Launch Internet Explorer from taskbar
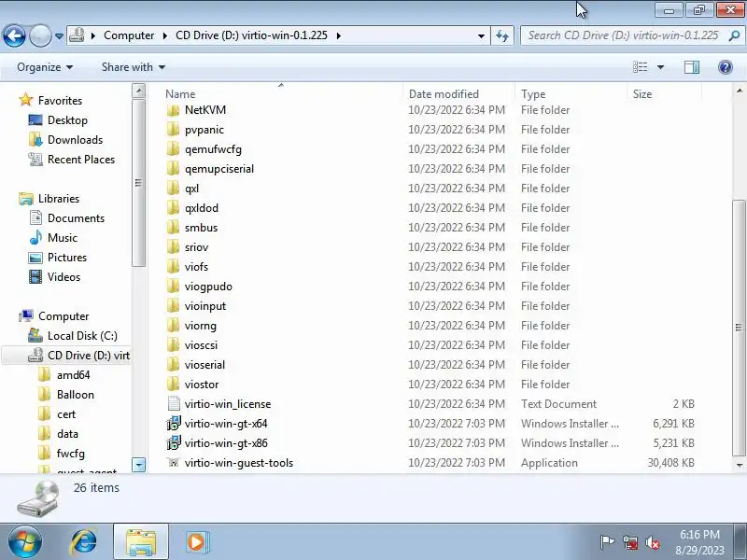The image size is (747, 560). 84,542
